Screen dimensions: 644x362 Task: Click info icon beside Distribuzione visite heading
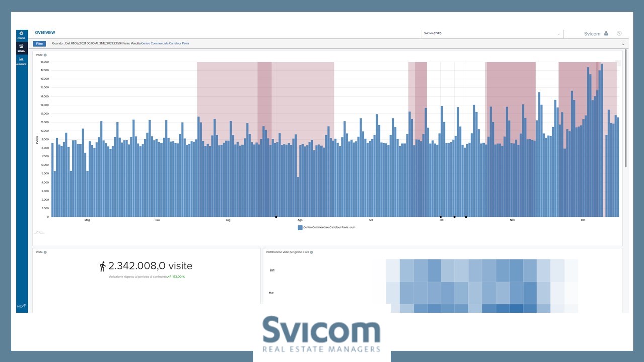tap(312, 252)
